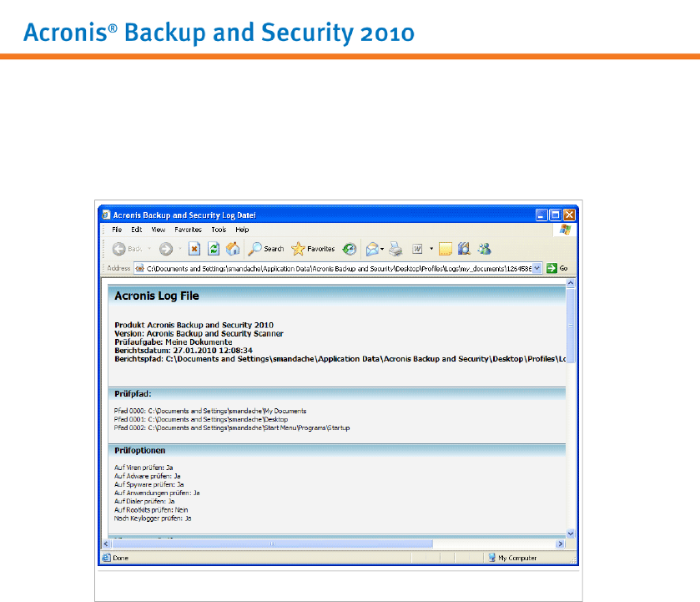Open the History toolbar icon
700x602 pixels.
[x=350, y=249]
